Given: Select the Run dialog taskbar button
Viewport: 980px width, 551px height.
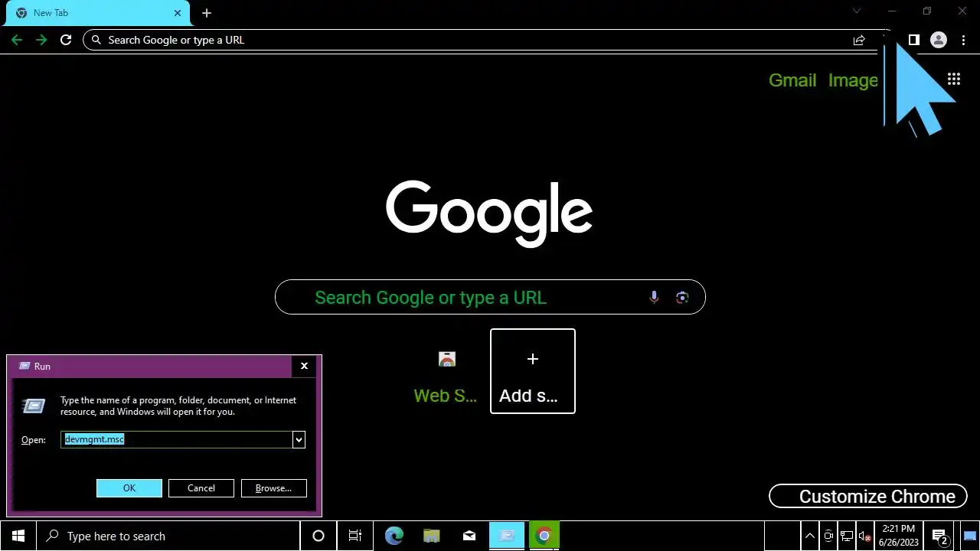Looking at the screenshot, I should [506, 536].
